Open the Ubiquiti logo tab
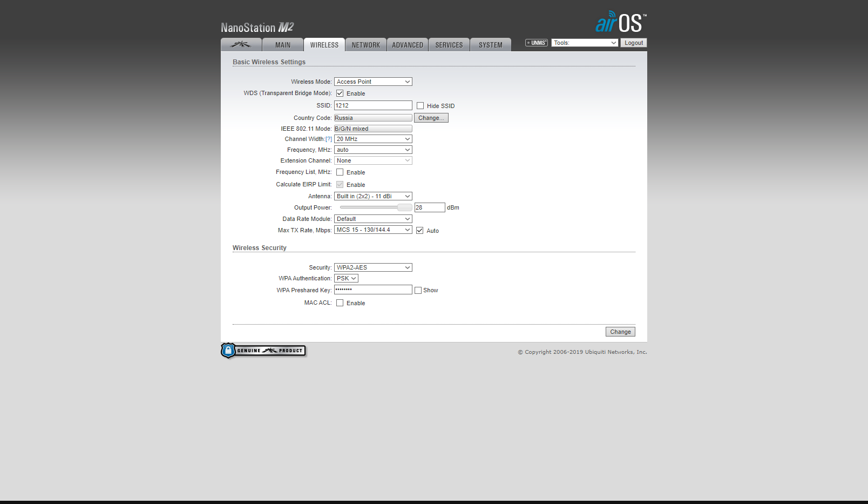This screenshot has height=504, width=868. click(x=241, y=45)
